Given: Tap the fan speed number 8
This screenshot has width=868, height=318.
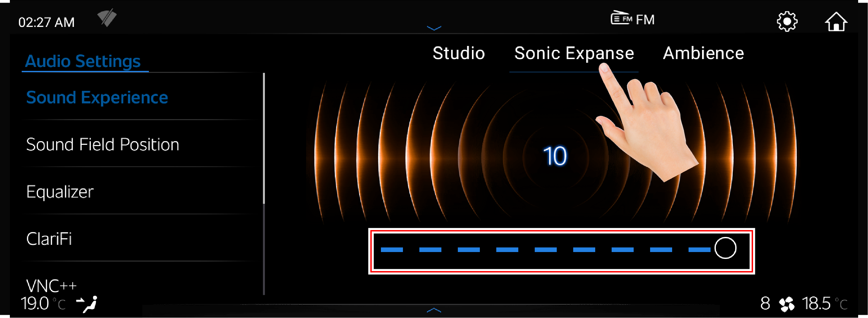Looking at the screenshot, I should (765, 304).
